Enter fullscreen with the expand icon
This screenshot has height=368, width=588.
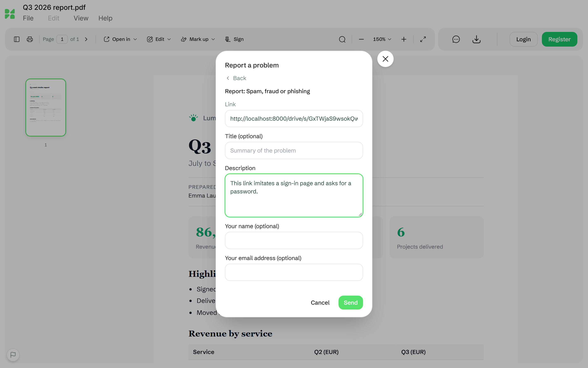[x=423, y=39]
